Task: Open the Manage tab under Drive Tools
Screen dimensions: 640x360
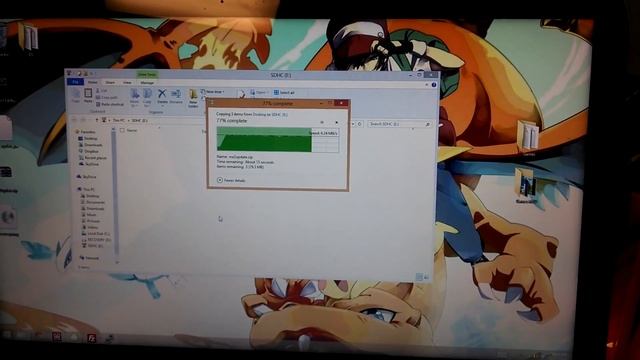Action: pos(147,82)
